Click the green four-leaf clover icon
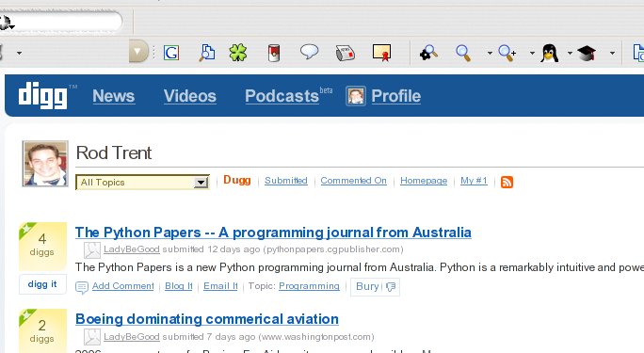The width and height of the screenshot is (644, 353). click(238, 53)
